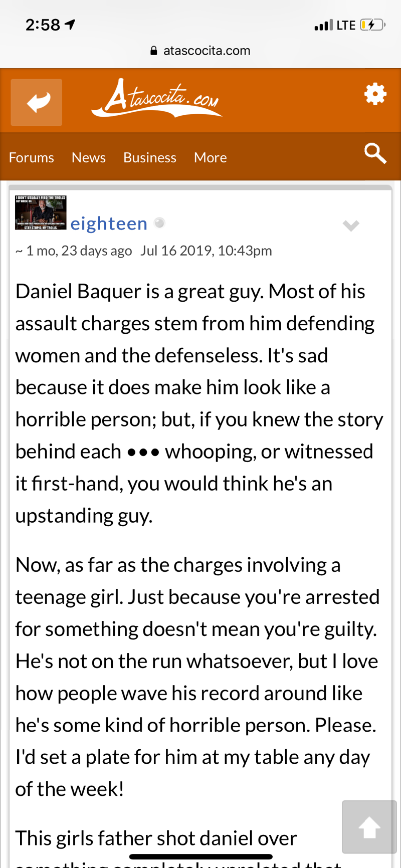401x868 pixels.
Task: Open the Business section
Action: pyautogui.click(x=149, y=157)
